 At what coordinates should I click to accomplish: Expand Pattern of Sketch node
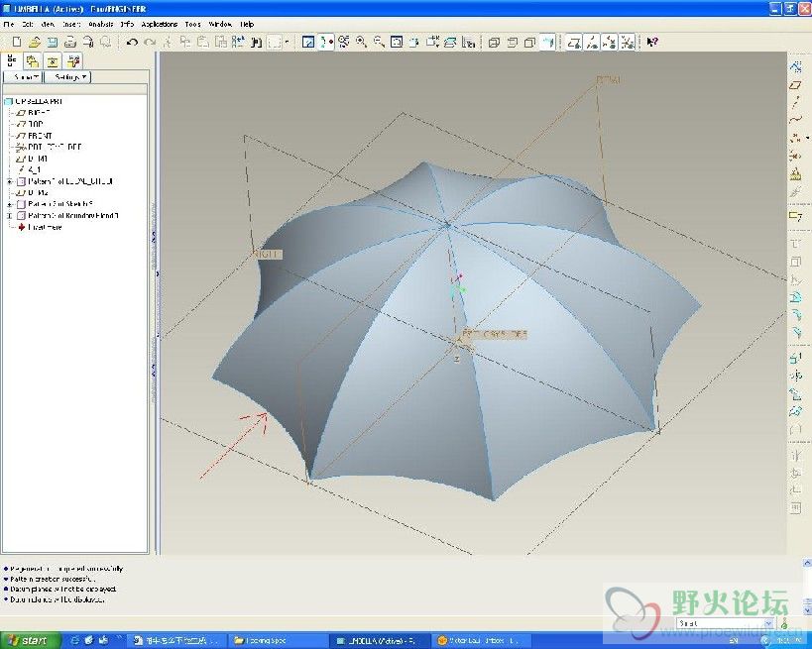(x=9, y=204)
